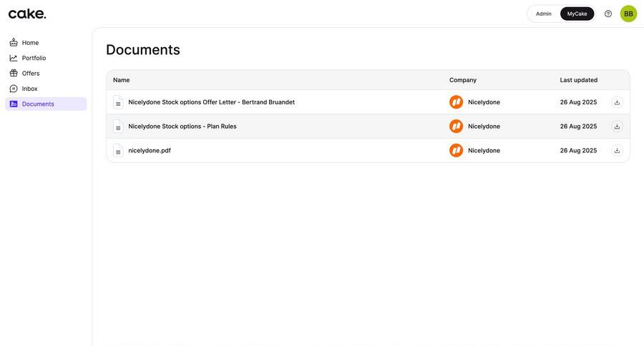The height and width of the screenshot is (346, 644).
Task: Open the help question mark icon
Action: (x=608, y=14)
